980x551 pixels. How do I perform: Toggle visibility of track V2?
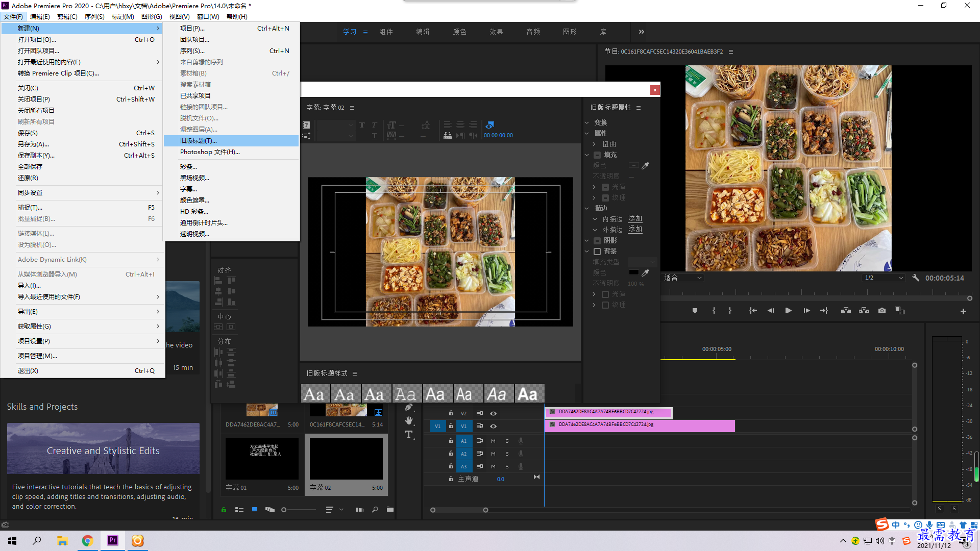(493, 413)
